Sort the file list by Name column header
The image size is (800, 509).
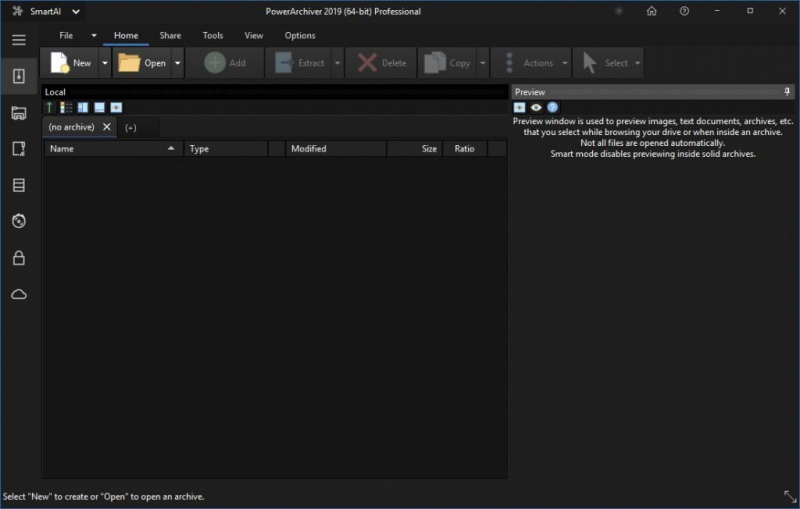112,149
